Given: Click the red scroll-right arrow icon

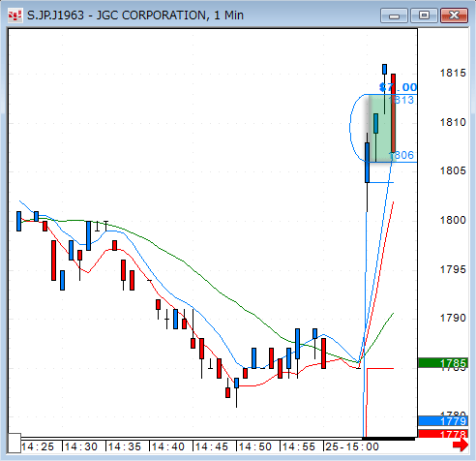Looking at the screenshot, I should tap(461, 446).
